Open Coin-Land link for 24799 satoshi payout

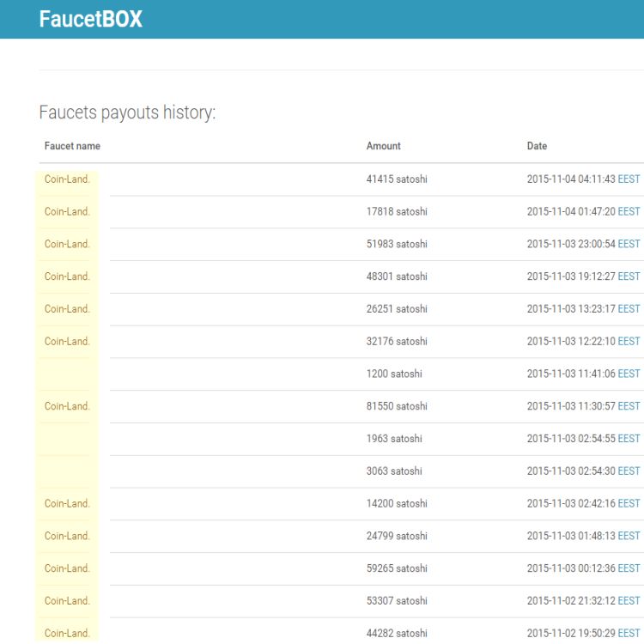pyautogui.click(x=67, y=536)
